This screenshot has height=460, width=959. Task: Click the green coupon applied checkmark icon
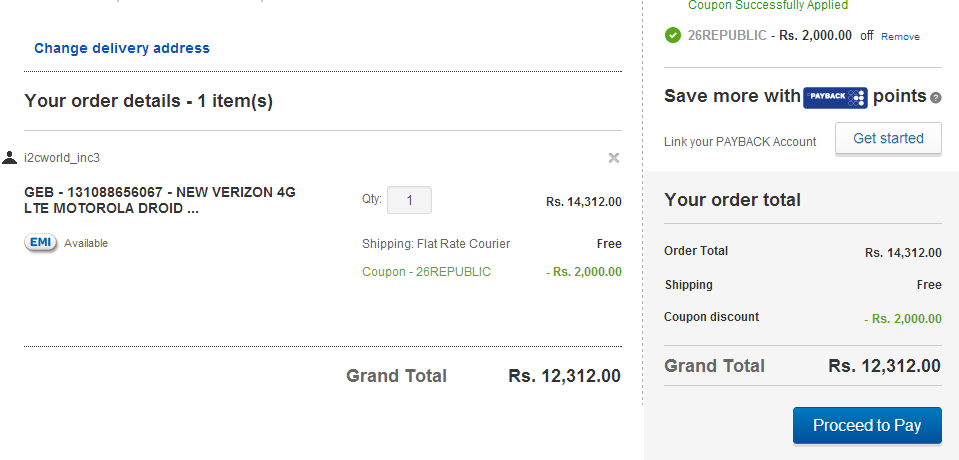[x=673, y=35]
